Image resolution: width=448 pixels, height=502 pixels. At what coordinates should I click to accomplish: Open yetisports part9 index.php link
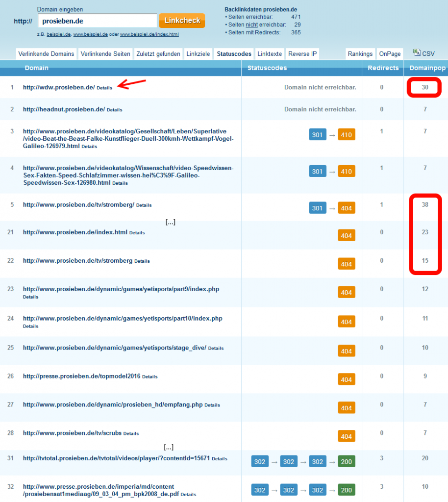click(121, 289)
